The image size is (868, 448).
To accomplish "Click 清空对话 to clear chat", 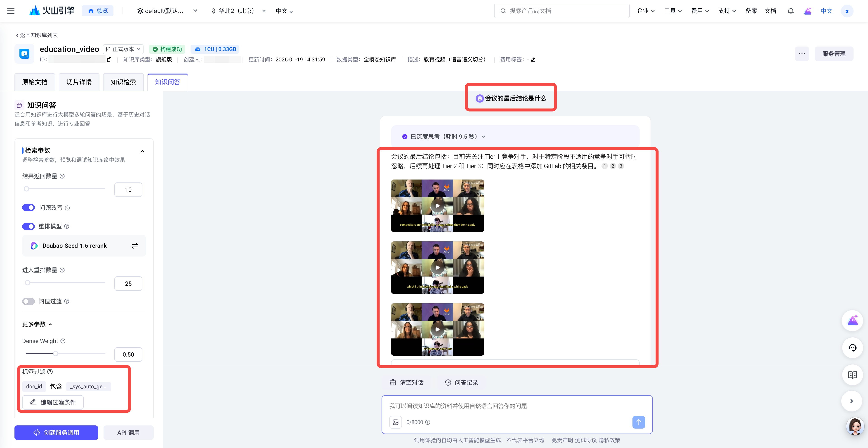I will (407, 382).
